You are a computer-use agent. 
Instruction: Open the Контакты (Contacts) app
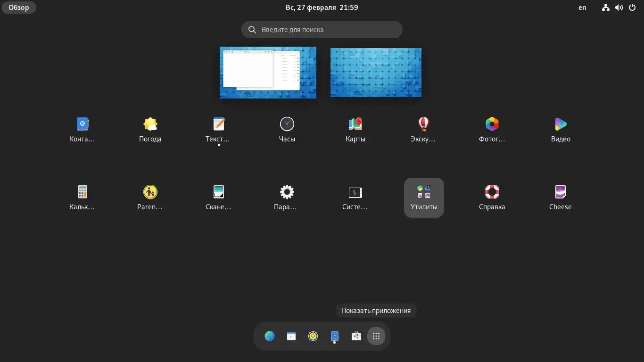click(x=82, y=130)
